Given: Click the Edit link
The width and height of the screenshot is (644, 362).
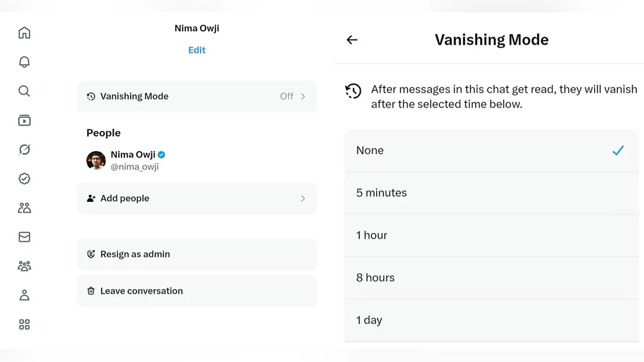Looking at the screenshot, I should click(x=196, y=50).
